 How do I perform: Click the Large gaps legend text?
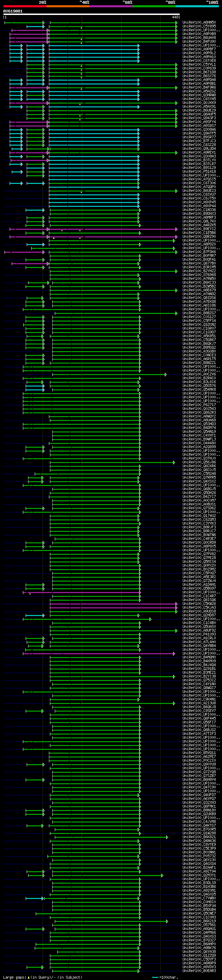point(43,977)
